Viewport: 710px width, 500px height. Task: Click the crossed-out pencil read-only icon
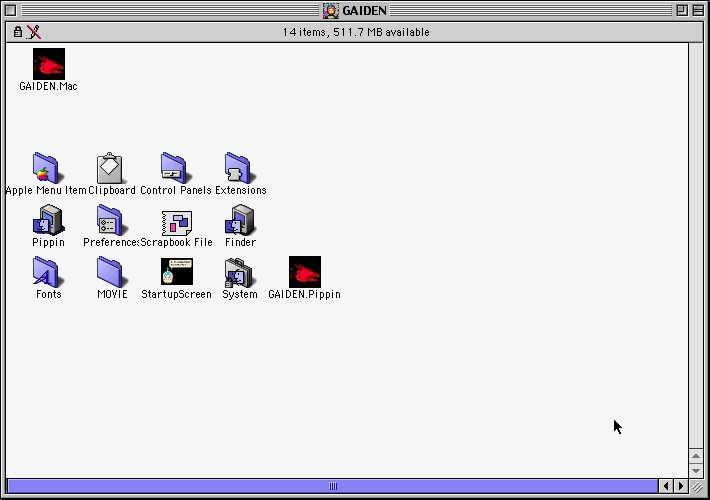click(34, 32)
